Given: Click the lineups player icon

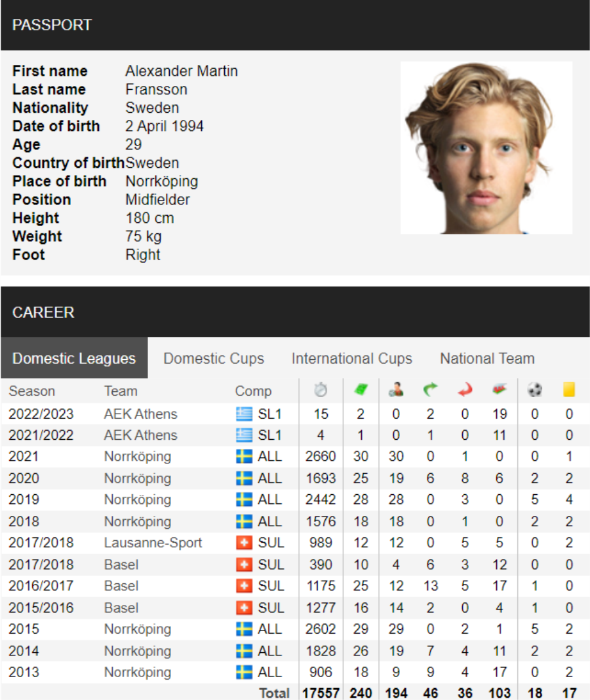Looking at the screenshot, I should (x=396, y=390).
